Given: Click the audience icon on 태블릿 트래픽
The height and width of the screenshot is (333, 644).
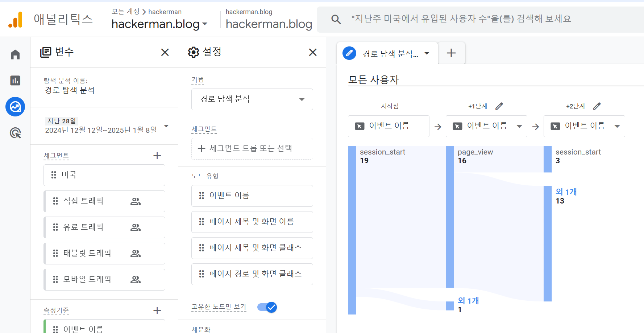Looking at the screenshot, I should point(136,254).
